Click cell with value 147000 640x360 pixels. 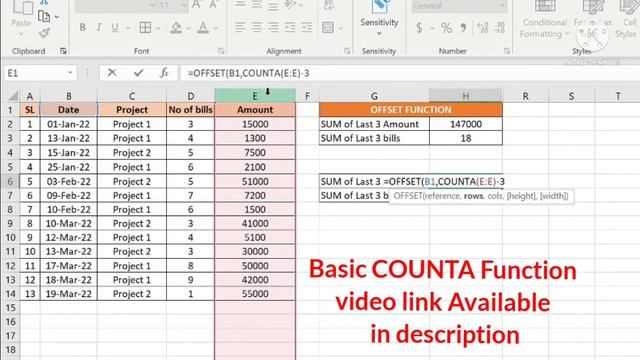point(466,124)
